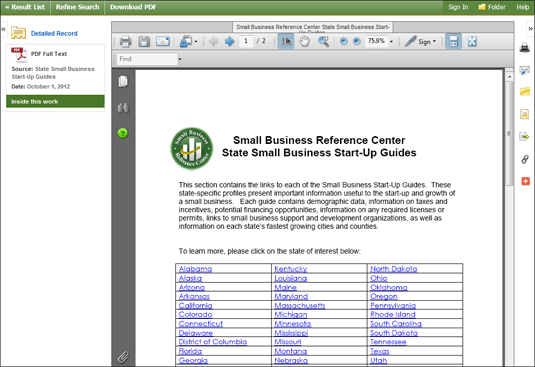
Task: Activate the Select tool cursor icon
Action: pos(286,41)
